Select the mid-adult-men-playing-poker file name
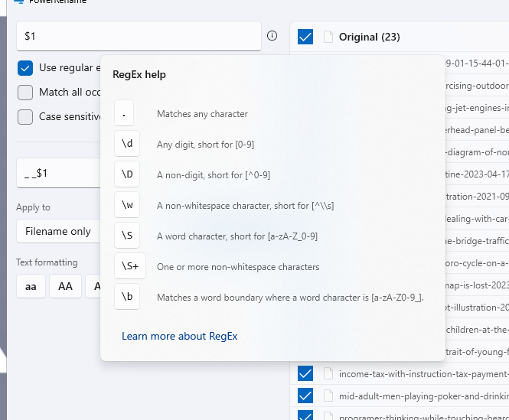Viewport: 509px width, 420px height. [x=423, y=396]
